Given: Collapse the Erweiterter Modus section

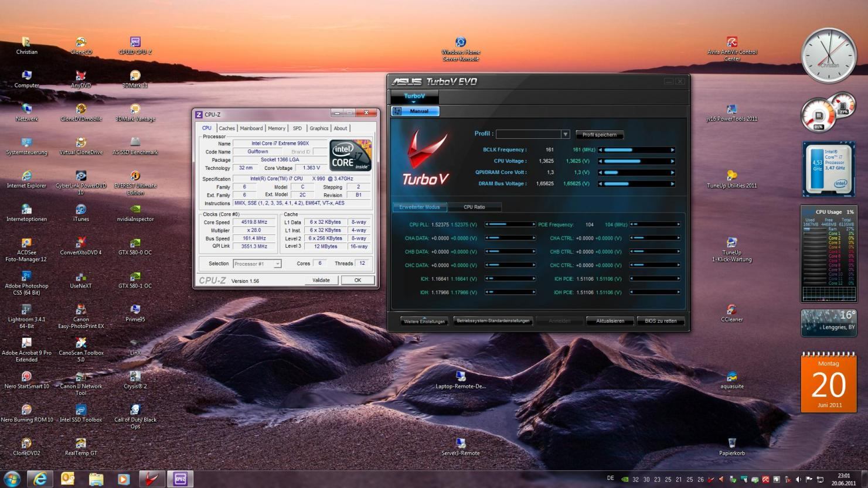Looking at the screenshot, I should coord(419,207).
